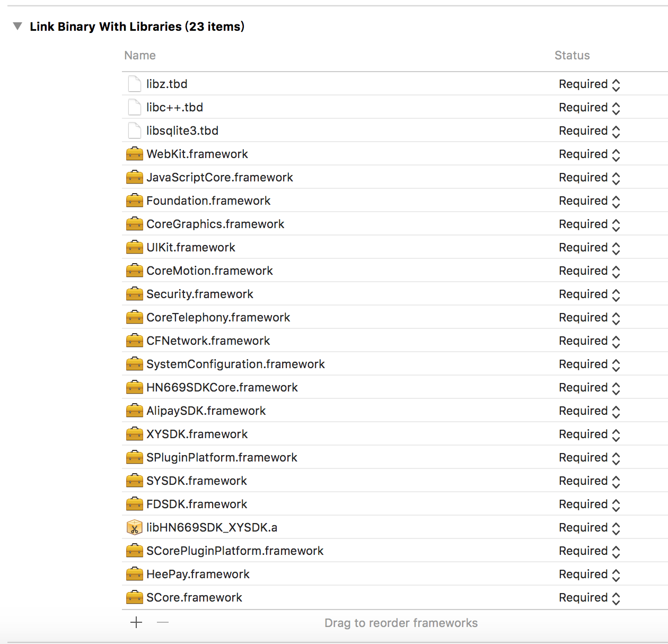Image resolution: width=668 pixels, height=644 pixels.
Task: Click the Status column header
Action: [x=572, y=55]
